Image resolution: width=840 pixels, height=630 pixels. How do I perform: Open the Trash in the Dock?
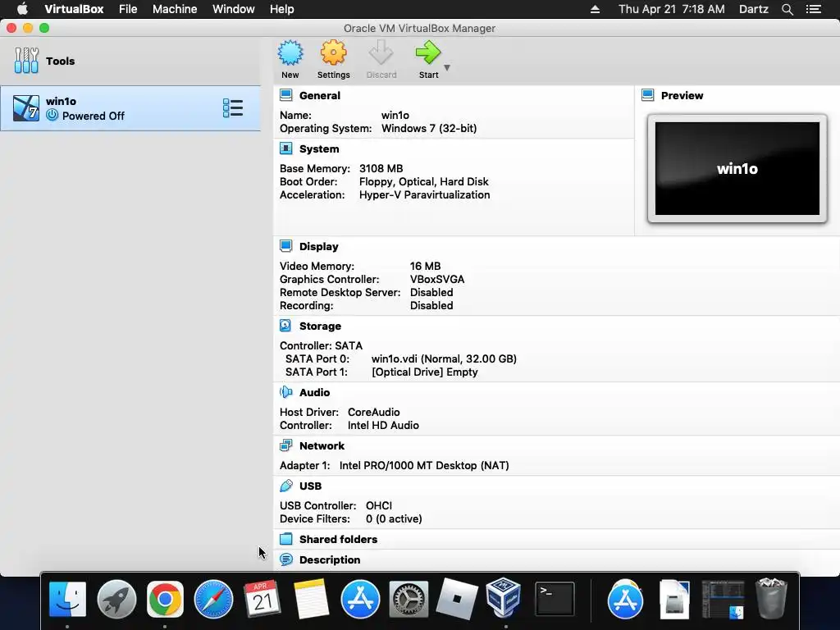click(771, 598)
